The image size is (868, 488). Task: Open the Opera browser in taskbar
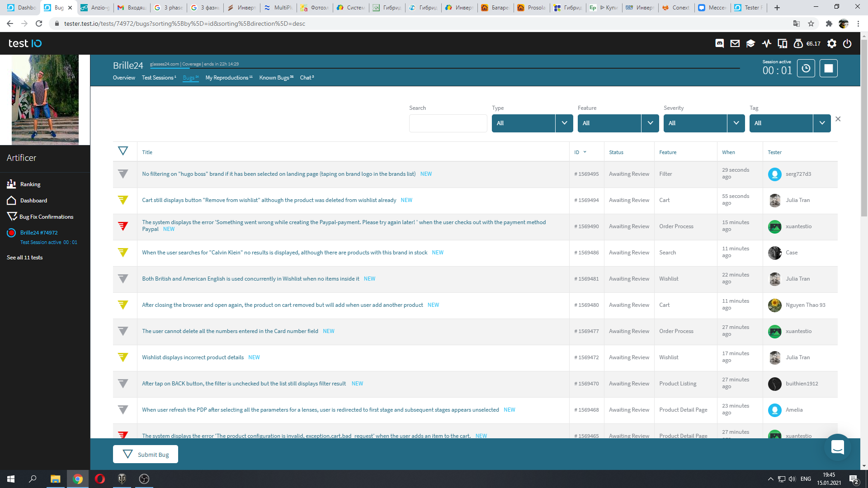point(100,479)
